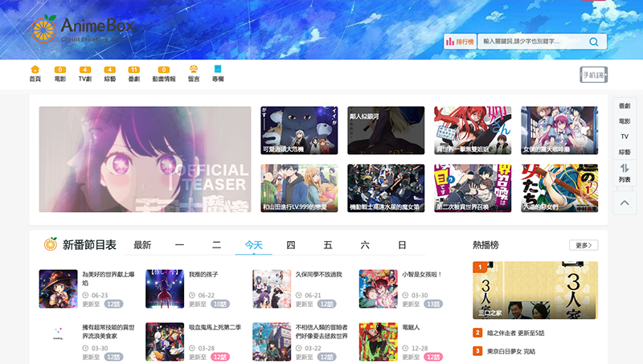Select the 最新 schedule tab
Screen dimensions: 643x364
point(142,245)
